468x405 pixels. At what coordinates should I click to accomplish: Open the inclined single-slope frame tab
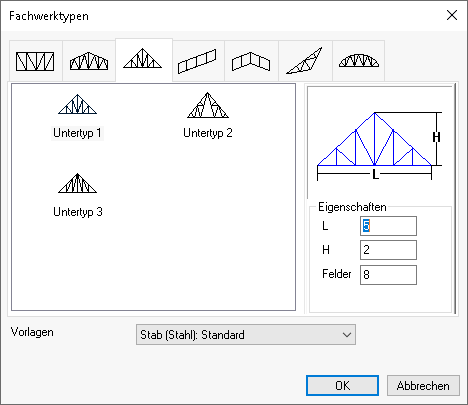198,61
